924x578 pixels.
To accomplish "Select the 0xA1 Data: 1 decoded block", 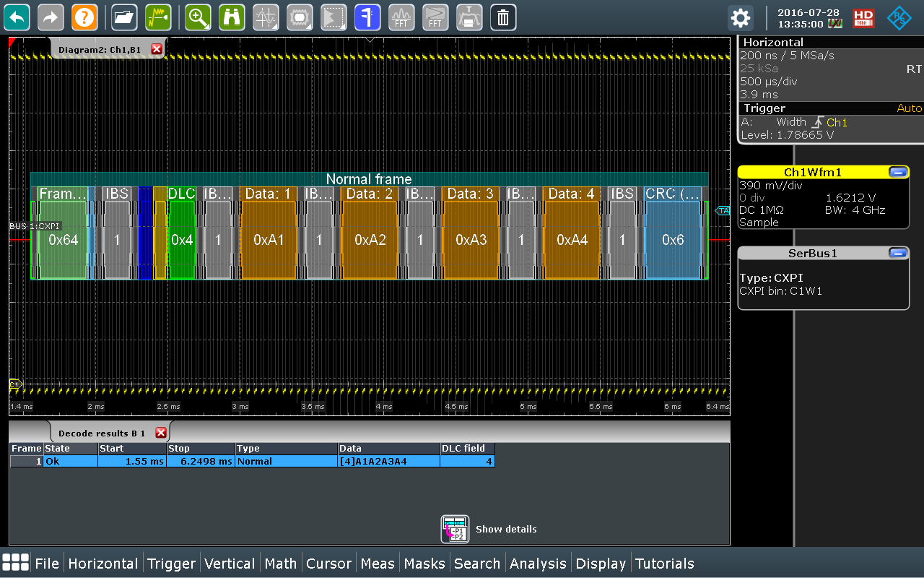I will point(269,240).
